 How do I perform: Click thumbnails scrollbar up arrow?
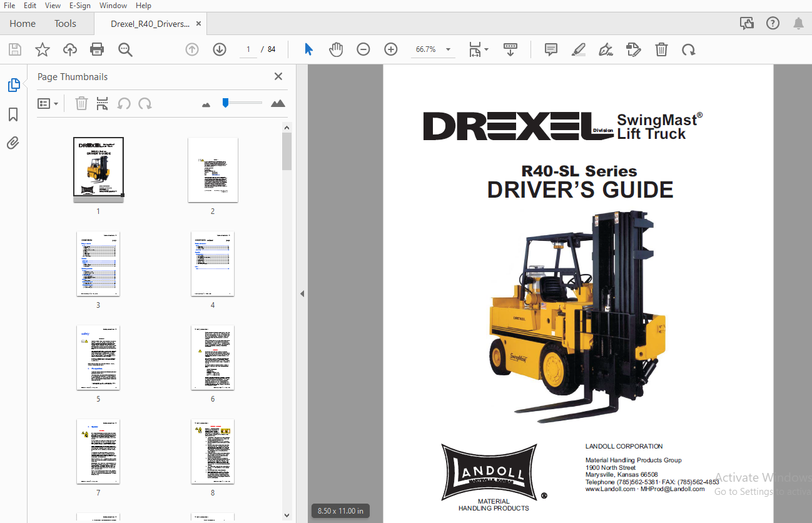coord(287,128)
